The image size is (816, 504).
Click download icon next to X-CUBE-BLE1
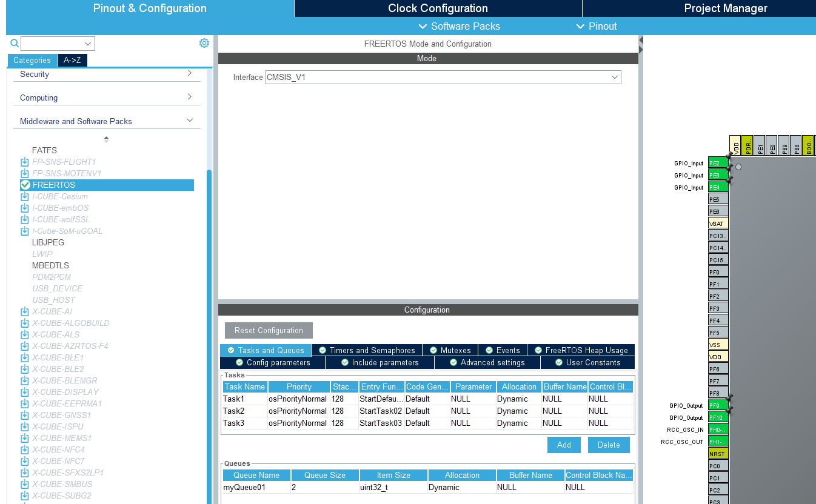25,357
